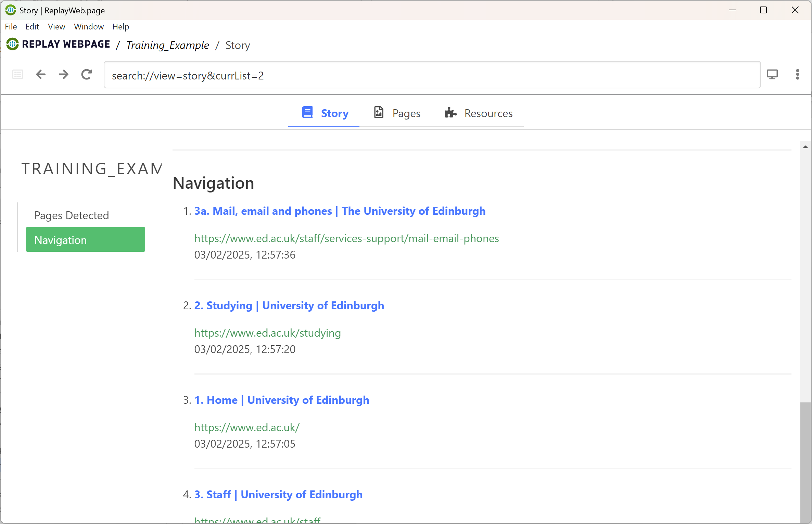Reload the page with refresh icon
The height and width of the screenshot is (524, 812).
tap(87, 75)
